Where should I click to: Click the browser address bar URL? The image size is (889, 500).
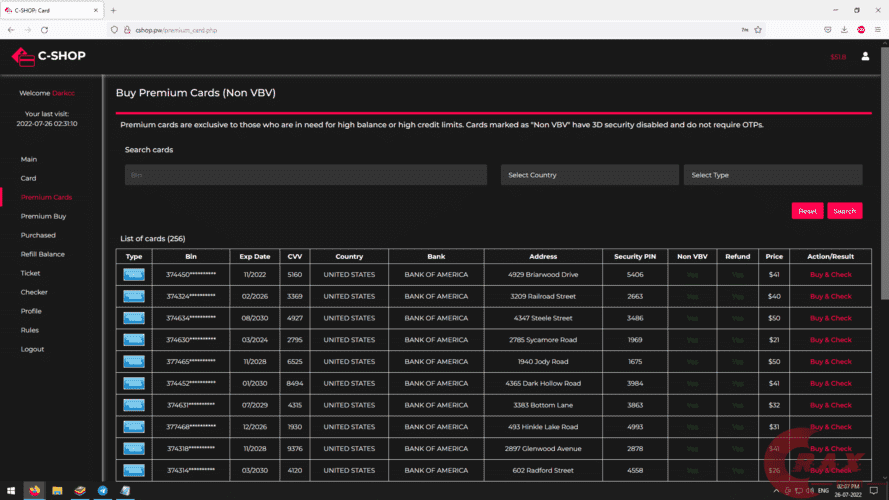pos(176,30)
